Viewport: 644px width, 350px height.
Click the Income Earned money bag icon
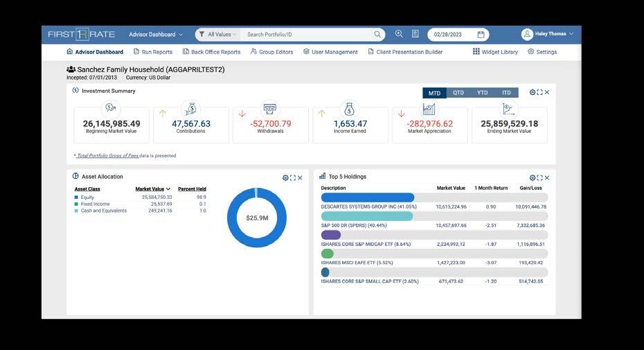point(349,109)
